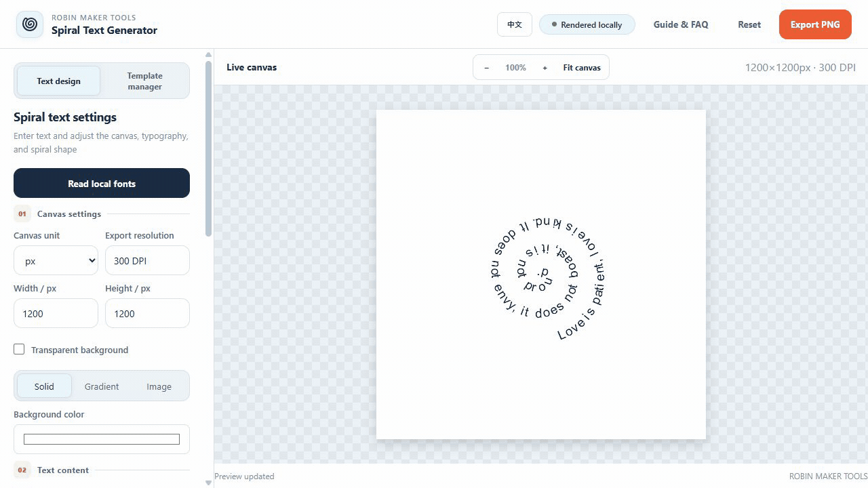Click Fit canvas button
The width and height of the screenshot is (868, 488).
(582, 68)
